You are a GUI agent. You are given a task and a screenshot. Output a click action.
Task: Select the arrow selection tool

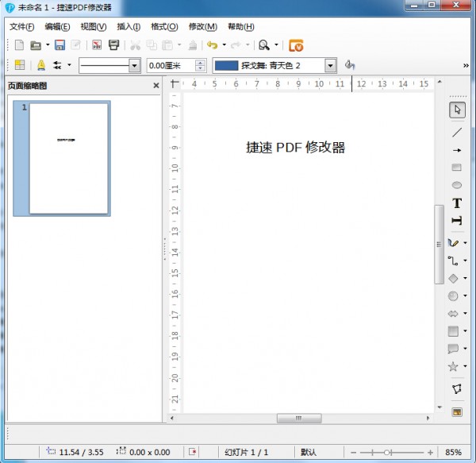[x=456, y=110]
